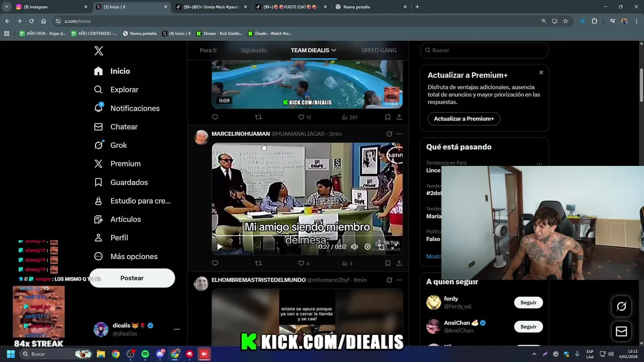
Task: Open Windows Start menu
Action: (11, 354)
